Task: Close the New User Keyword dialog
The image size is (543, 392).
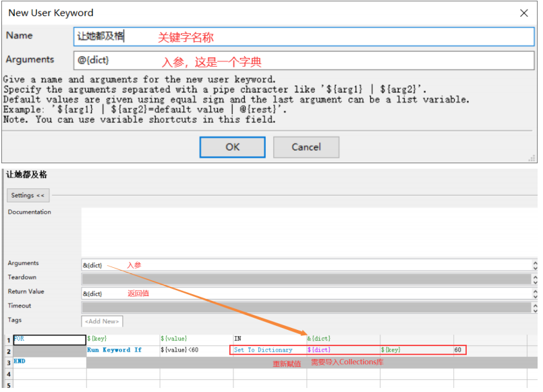Action: 523,13
